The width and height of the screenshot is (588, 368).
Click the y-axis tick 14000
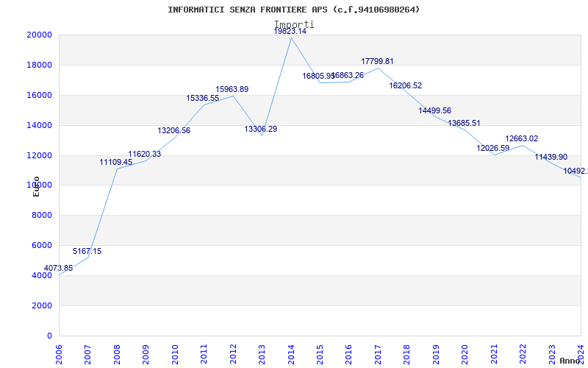click(x=39, y=125)
